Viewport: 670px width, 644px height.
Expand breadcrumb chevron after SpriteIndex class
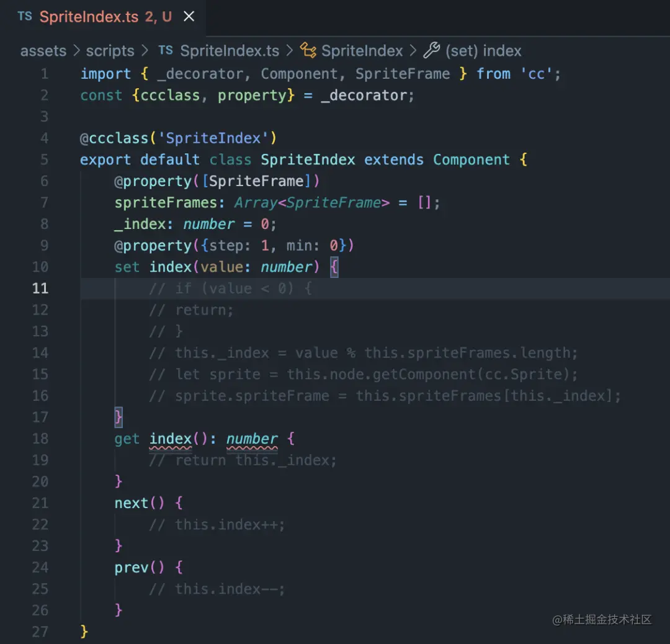(413, 50)
